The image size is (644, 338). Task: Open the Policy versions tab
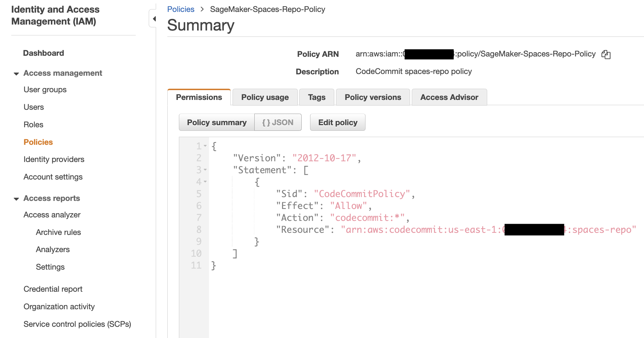373,97
